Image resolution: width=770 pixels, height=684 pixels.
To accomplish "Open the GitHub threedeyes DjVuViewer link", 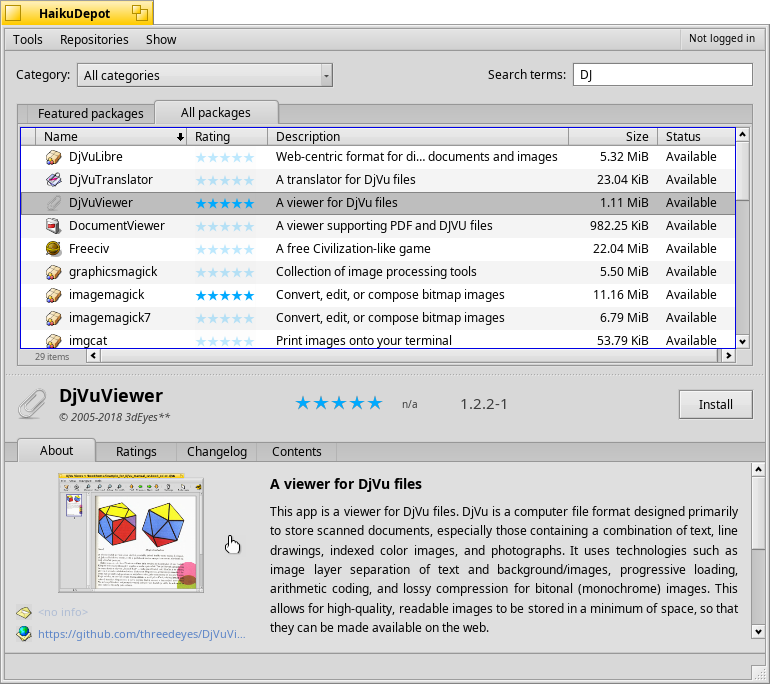I will point(141,634).
